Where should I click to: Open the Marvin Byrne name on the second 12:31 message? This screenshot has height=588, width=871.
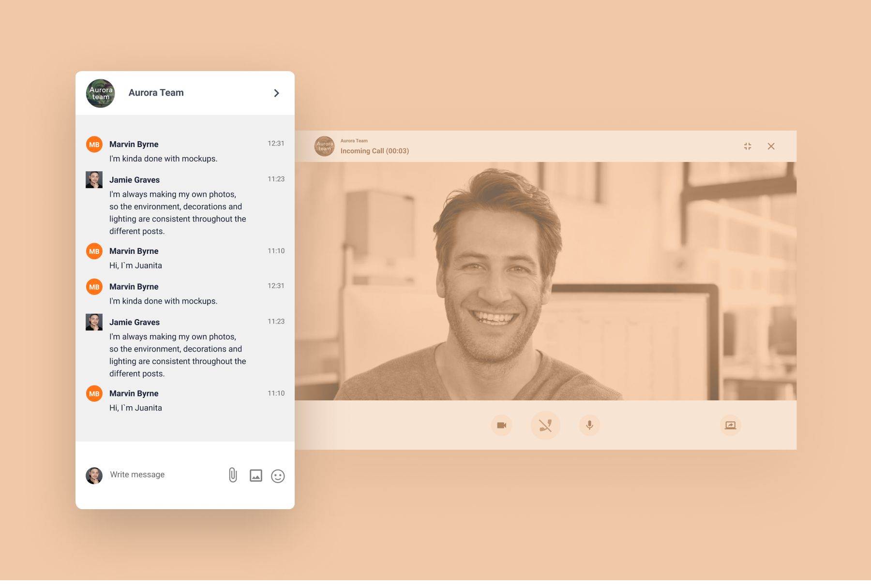(134, 287)
